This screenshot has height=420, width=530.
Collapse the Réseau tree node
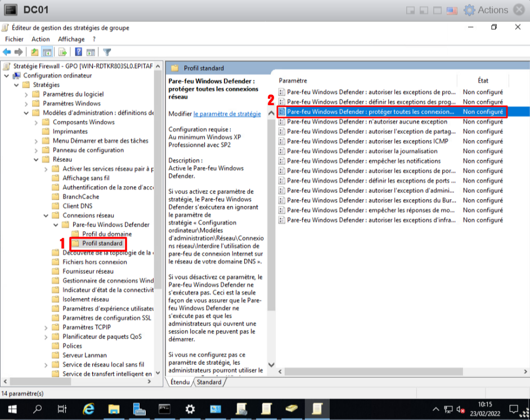(37, 160)
